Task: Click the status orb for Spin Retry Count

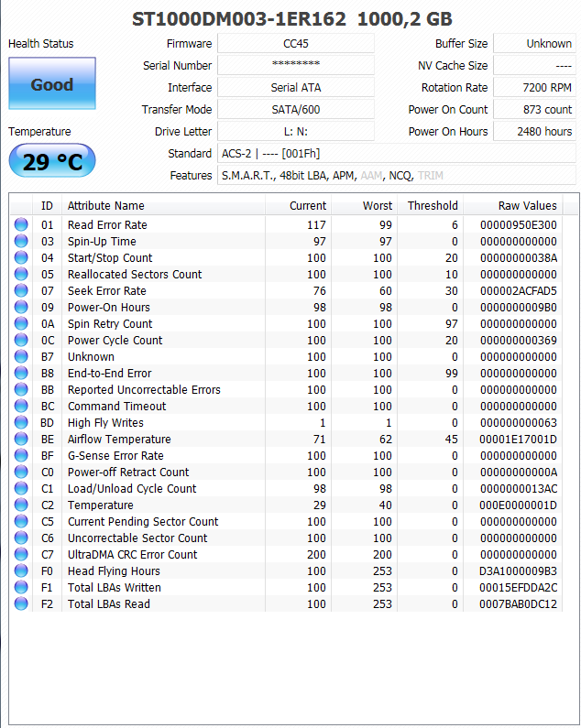Action: click(21, 323)
